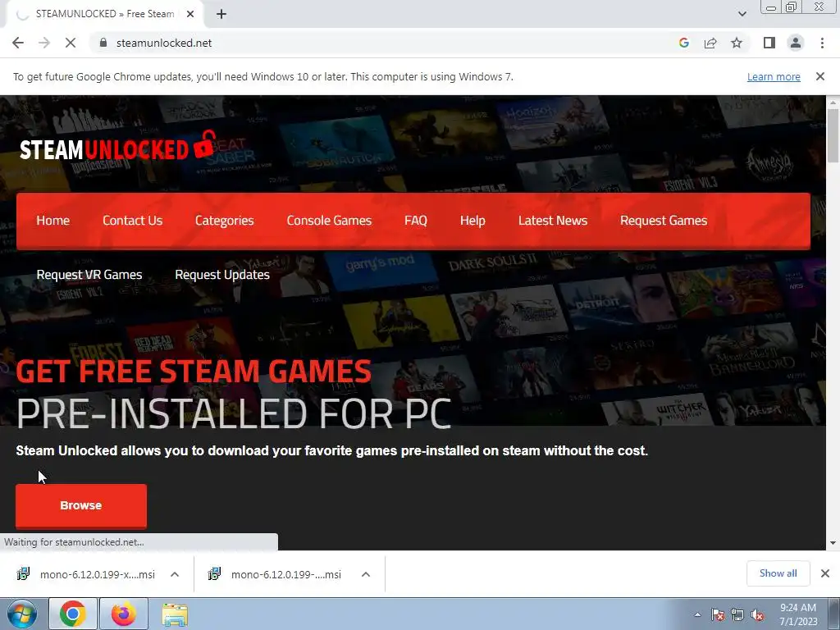Screen dimensions: 840x630
Task: Click the GET FREE STEAM GAMES heading
Action: 194,371
